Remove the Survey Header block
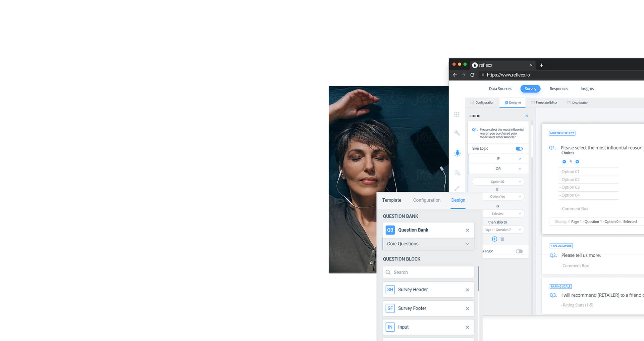Viewport: 644px width, 341px height. click(467, 290)
